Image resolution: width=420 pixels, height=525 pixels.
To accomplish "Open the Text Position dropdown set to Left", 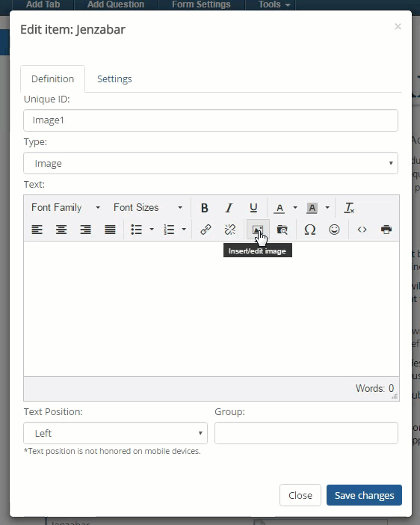I will coord(115,433).
